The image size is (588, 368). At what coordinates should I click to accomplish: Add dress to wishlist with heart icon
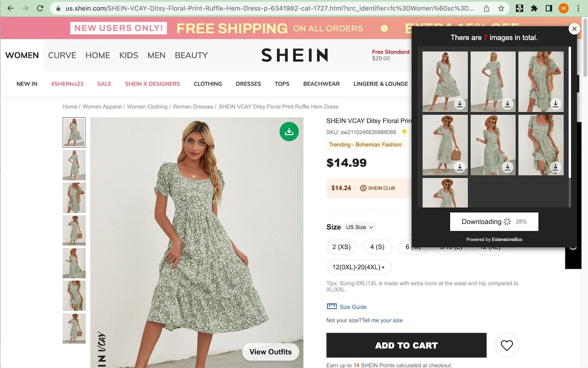pos(507,345)
